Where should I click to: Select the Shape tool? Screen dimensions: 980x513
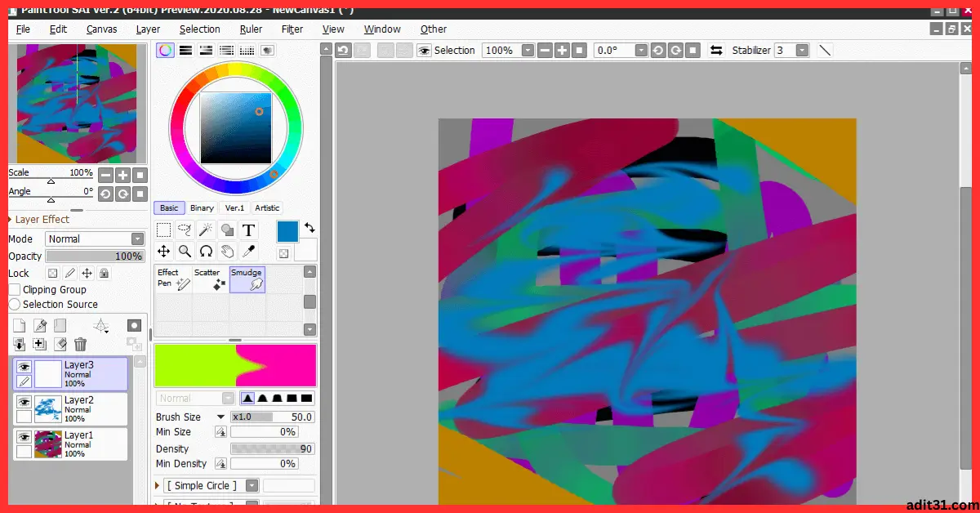click(x=227, y=230)
